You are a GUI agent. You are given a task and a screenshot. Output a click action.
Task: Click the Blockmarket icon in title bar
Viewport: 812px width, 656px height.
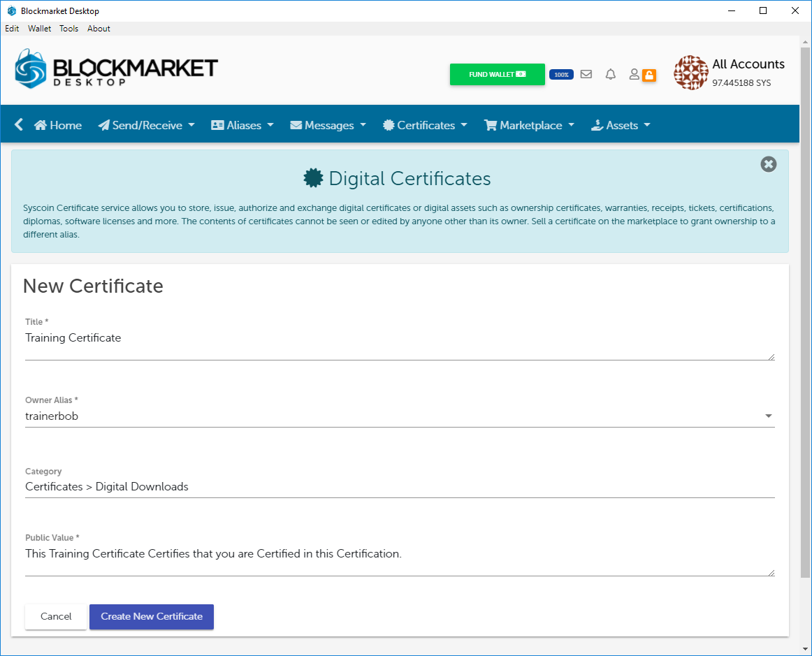pos(11,11)
